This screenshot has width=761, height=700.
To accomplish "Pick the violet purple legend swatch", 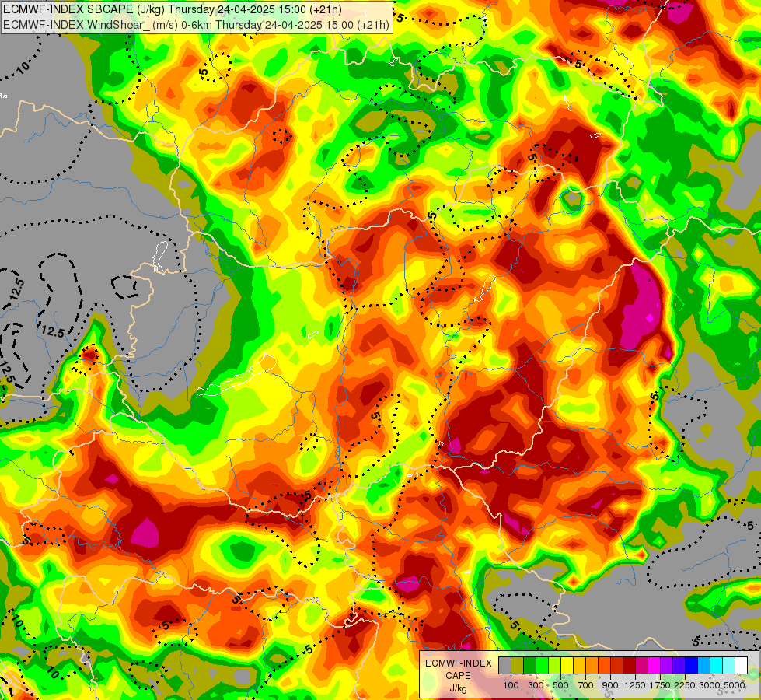I will [x=667, y=665].
